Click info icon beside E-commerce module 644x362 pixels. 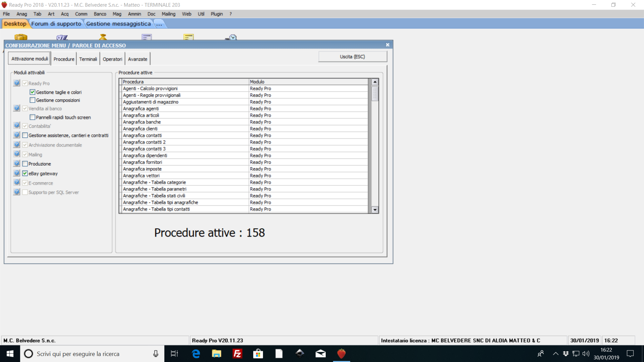click(17, 183)
